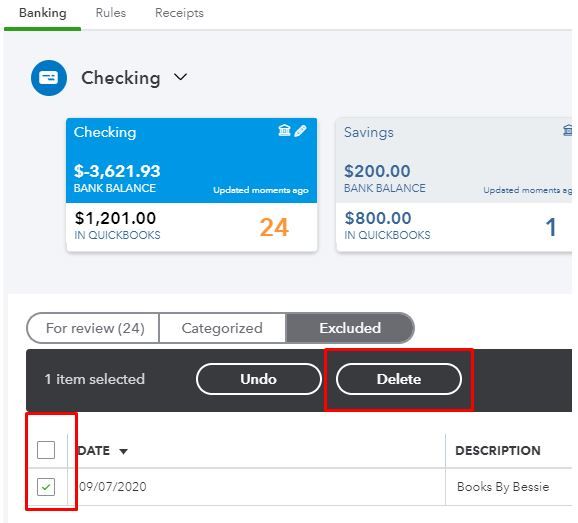This screenshot has height=523, width=578.
Task: Click the bank icon on Savings card
Action: click(567, 130)
